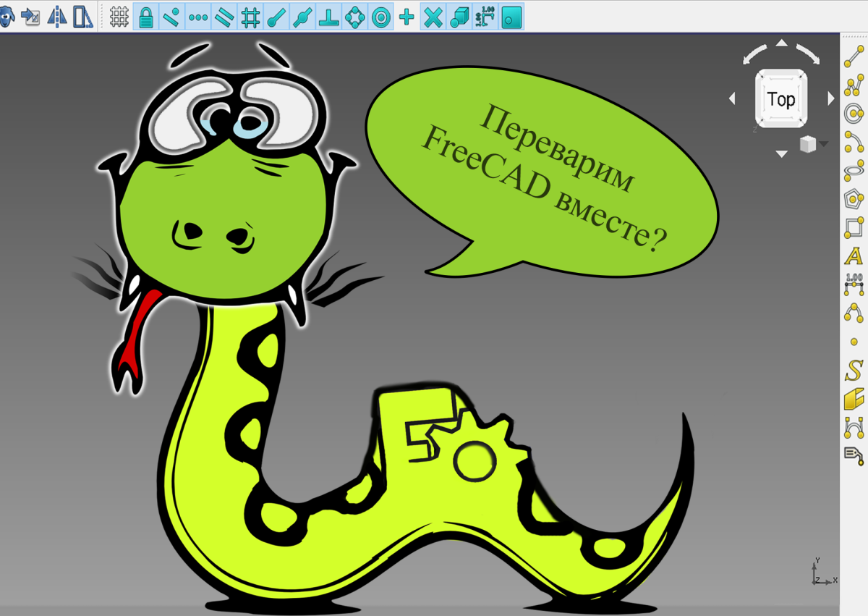
Task: Select the Draft Wire polyline tool
Action: pyautogui.click(x=854, y=86)
